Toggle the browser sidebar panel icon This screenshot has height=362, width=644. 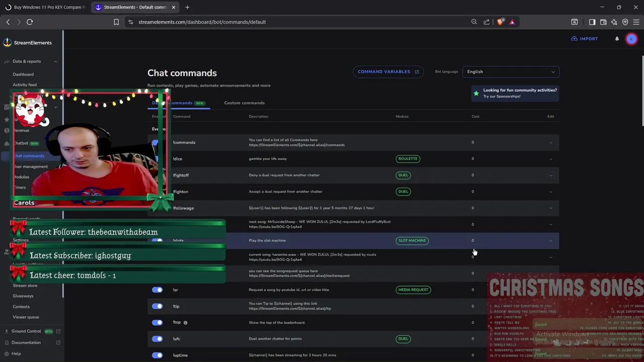click(x=592, y=22)
